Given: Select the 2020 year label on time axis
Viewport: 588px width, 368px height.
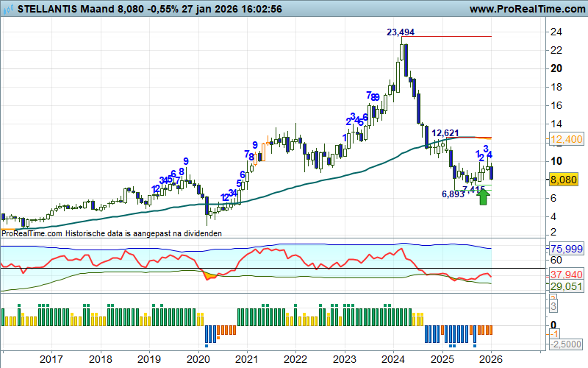Looking at the screenshot, I should (x=198, y=359).
